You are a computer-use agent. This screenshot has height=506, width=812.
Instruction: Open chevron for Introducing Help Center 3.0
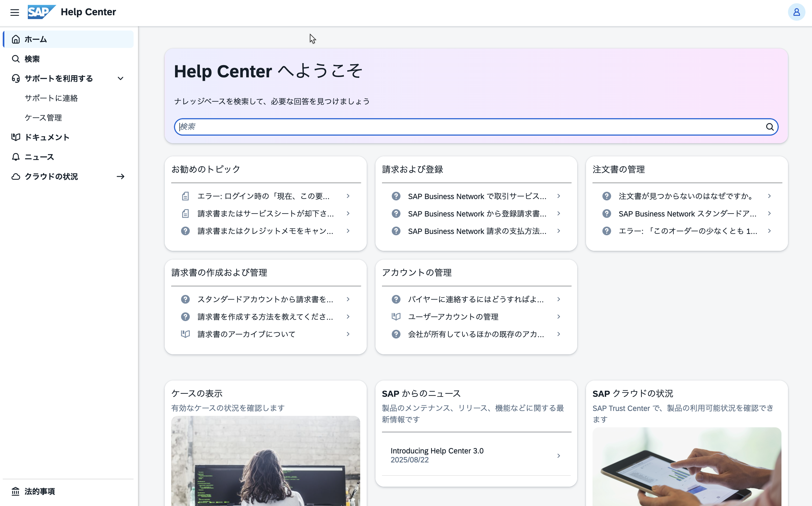[558, 455]
